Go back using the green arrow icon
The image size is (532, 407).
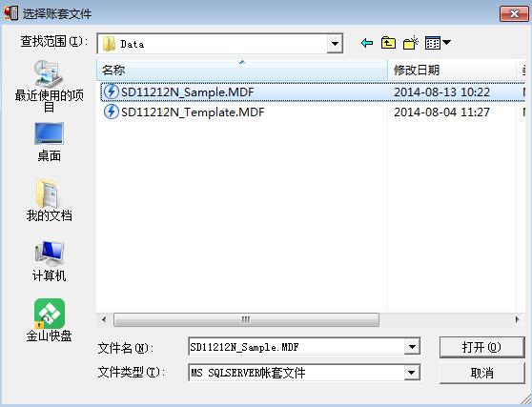367,43
